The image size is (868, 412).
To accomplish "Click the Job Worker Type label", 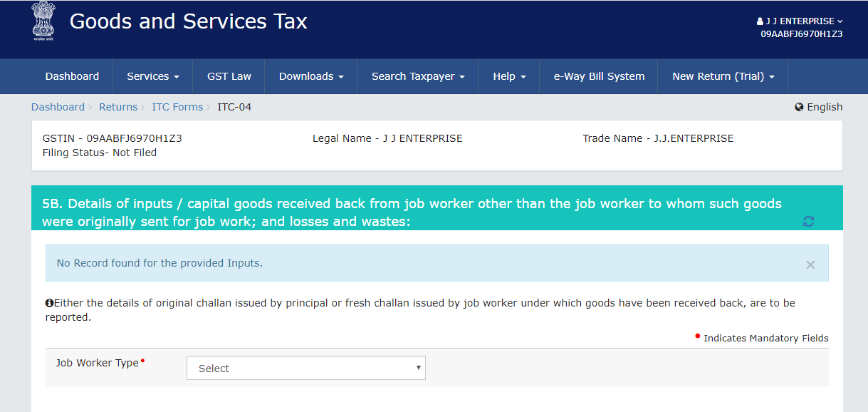I will [98, 363].
